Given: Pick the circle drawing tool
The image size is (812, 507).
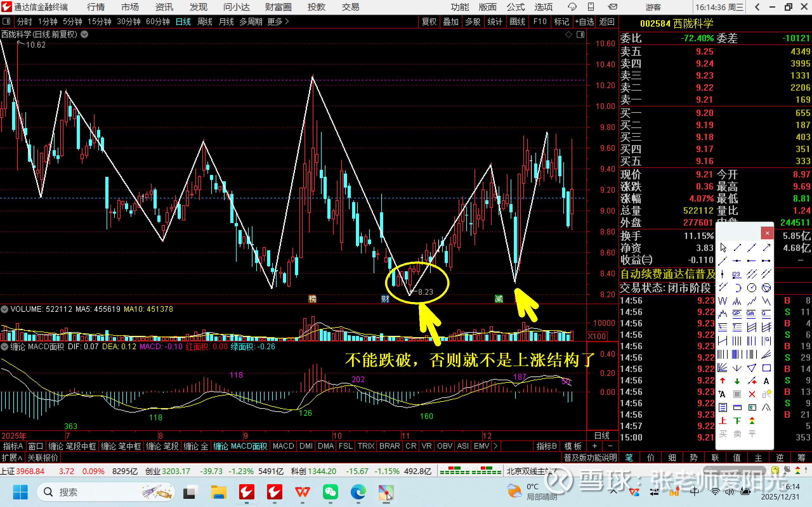Looking at the screenshot, I should pyautogui.click(x=752, y=288).
